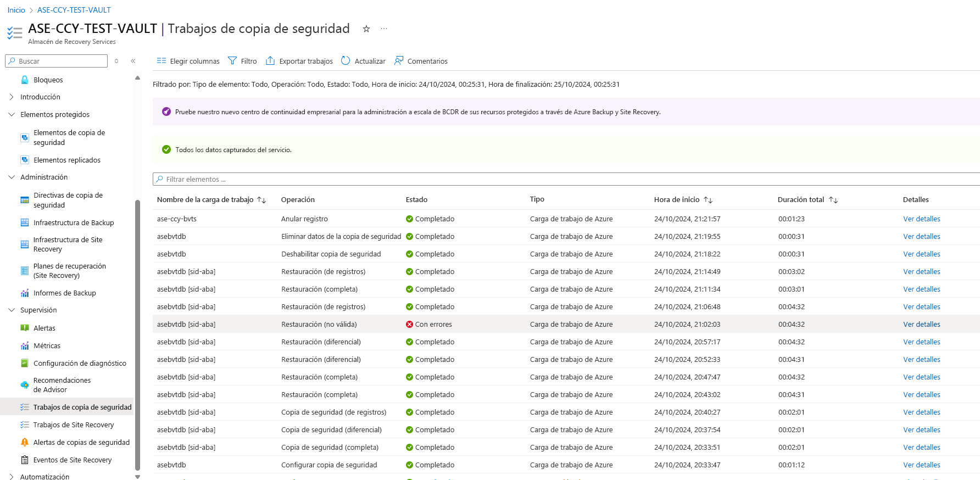The height and width of the screenshot is (480, 980).
Task: Click the 24/10/2024, 21:21:57 start time
Action: tap(687, 219)
